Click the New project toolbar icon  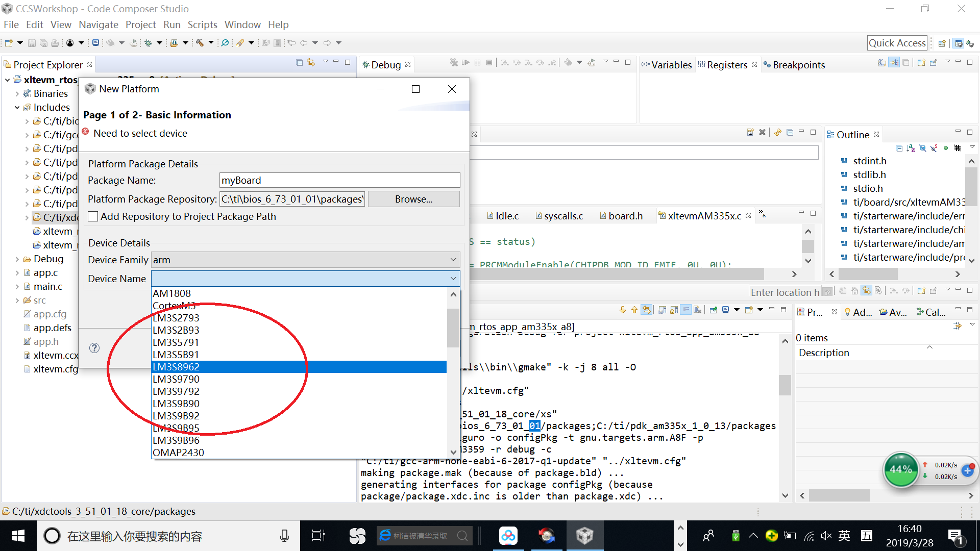click(x=9, y=43)
